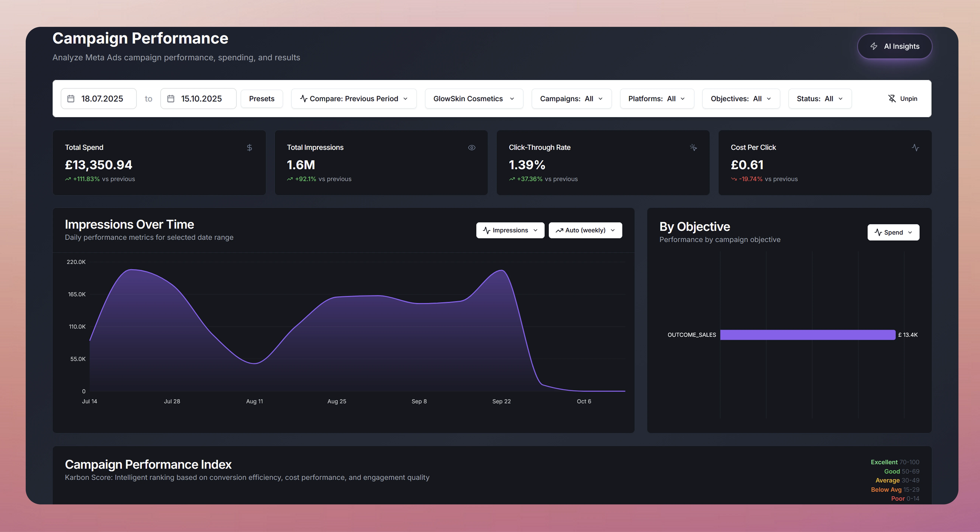Click the 18.07.2025 start date field
980x532 pixels.
102,98
